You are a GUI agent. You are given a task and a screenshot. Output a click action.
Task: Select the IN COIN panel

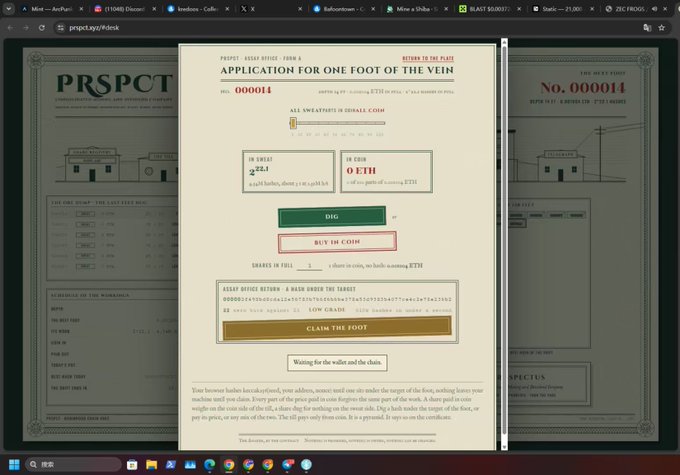386,171
